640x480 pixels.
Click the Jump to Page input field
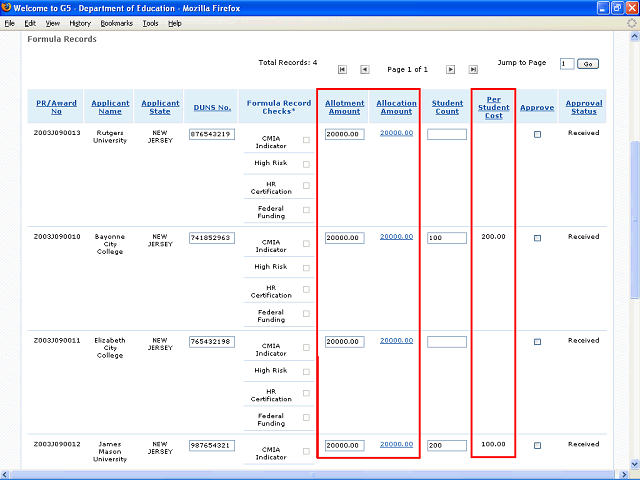(566, 64)
